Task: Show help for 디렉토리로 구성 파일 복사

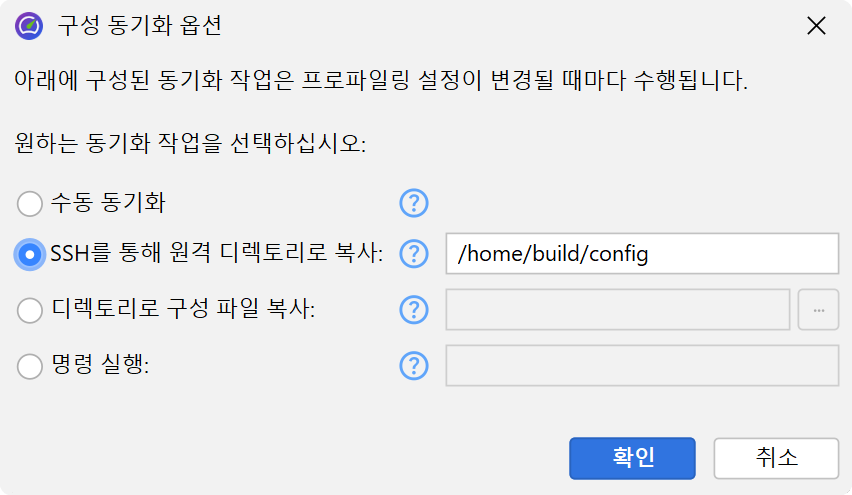Action: tap(413, 310)
